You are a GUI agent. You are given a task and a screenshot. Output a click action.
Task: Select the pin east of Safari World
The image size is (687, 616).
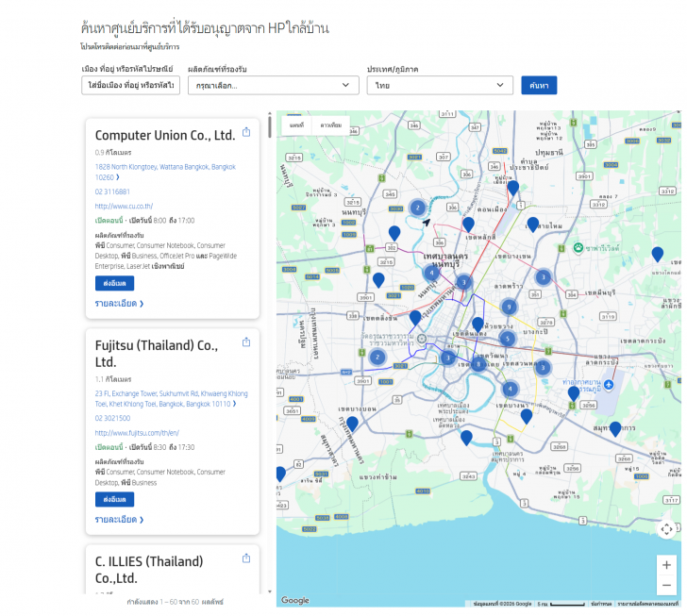point(657,254)
